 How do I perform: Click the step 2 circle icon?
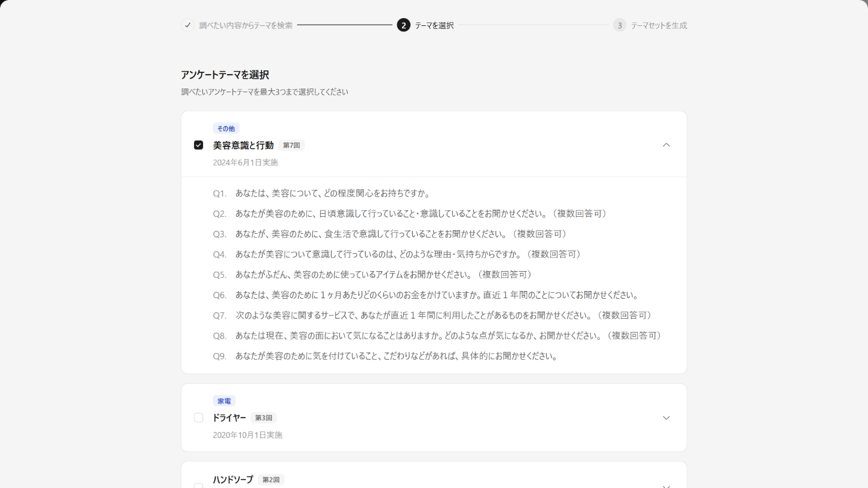click(403, 25)
